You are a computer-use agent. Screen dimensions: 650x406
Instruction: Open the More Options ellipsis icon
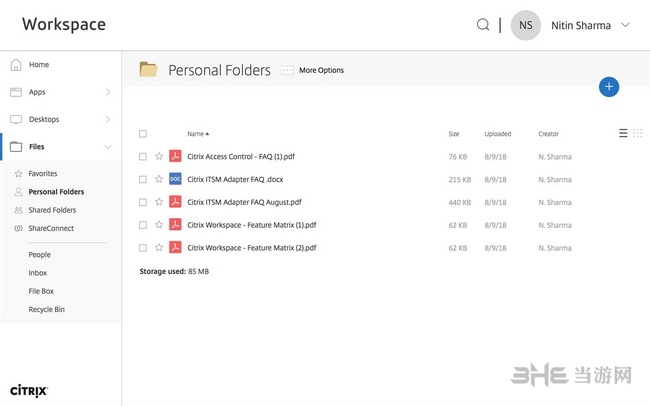click(287, 70)
